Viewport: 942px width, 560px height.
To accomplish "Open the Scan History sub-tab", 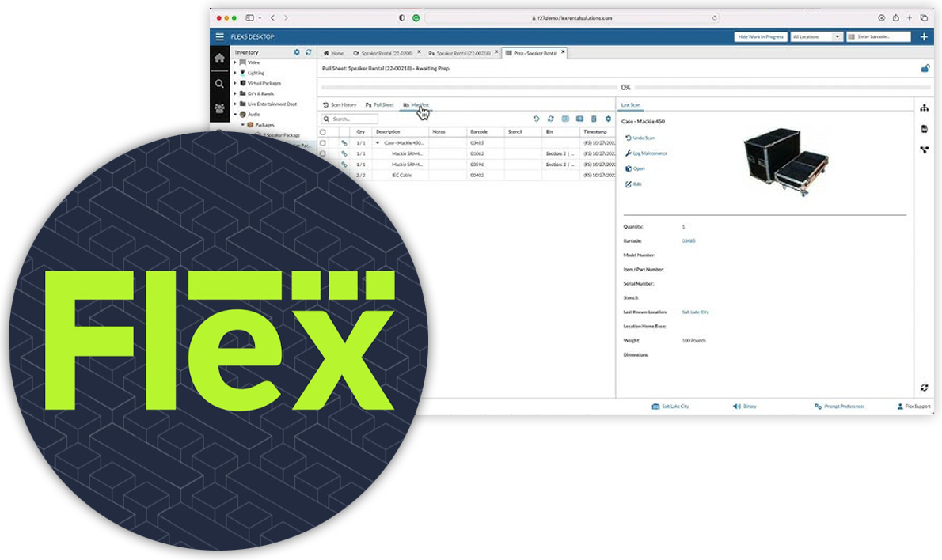I will [x=340, y=105].
